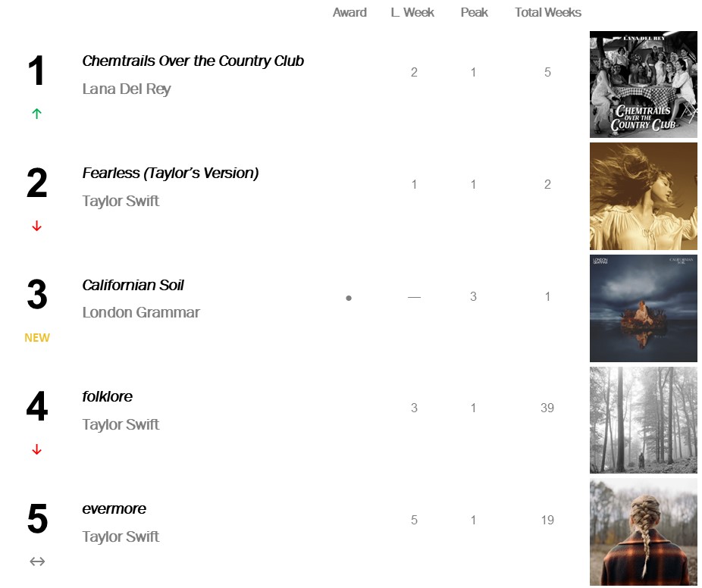Open the evermore album cover

pos(643,532)
